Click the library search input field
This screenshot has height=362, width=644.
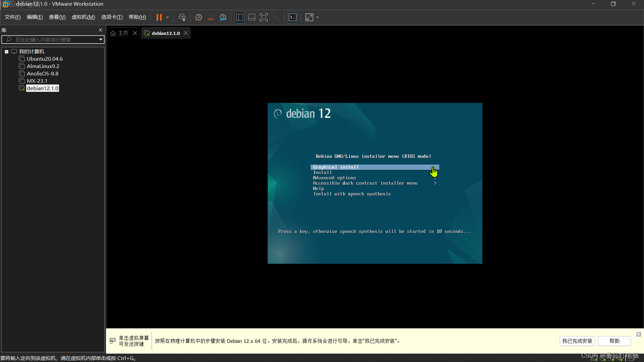click(x=50, y=40)
